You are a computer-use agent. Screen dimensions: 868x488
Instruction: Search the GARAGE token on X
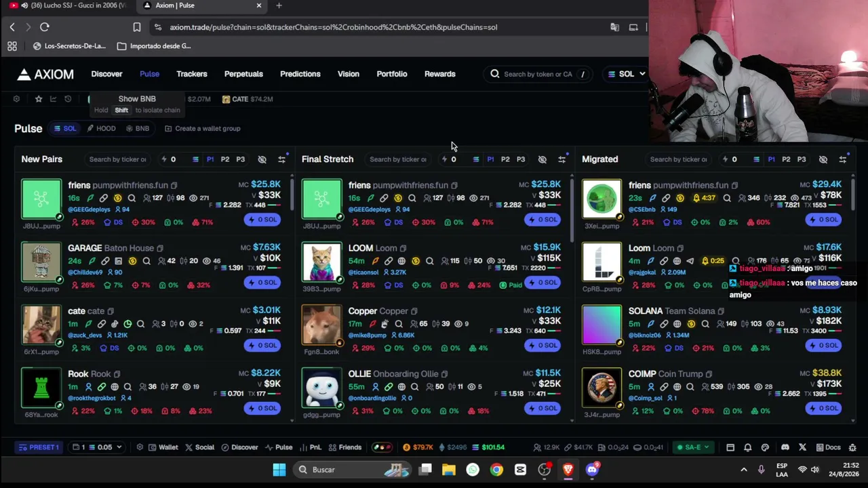point(146,261)
